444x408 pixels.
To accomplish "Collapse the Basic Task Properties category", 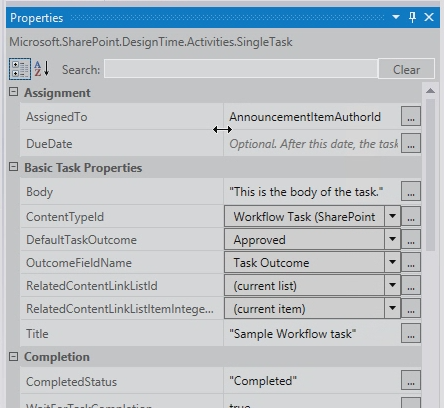I will point(13,167).
